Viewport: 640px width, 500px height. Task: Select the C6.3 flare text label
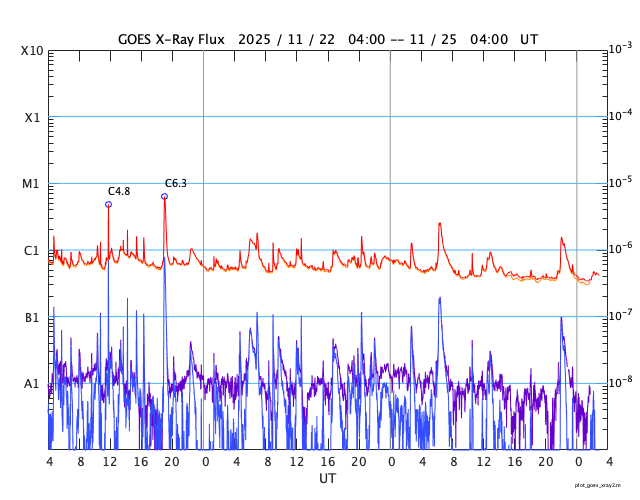tap(176, 183)
